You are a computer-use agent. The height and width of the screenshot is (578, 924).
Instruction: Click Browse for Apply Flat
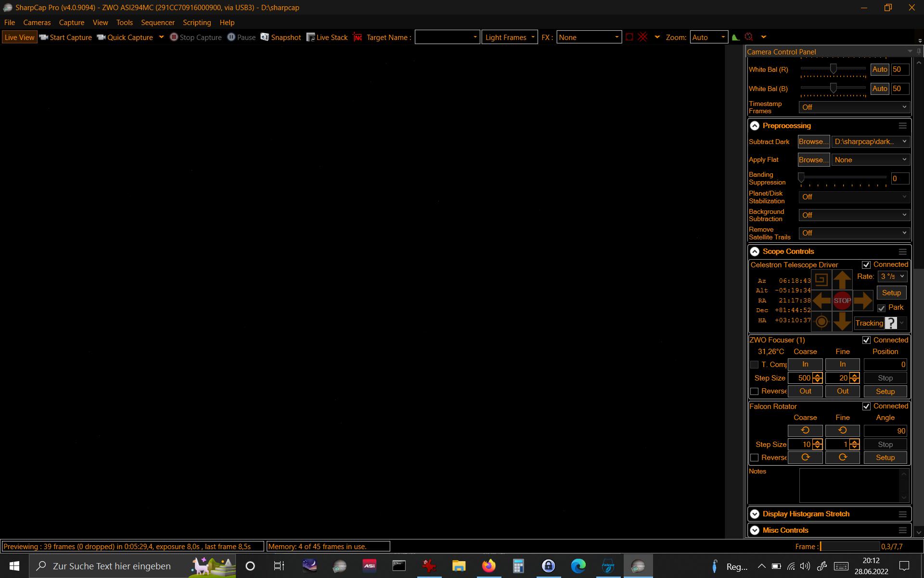(x=814, y=159)
